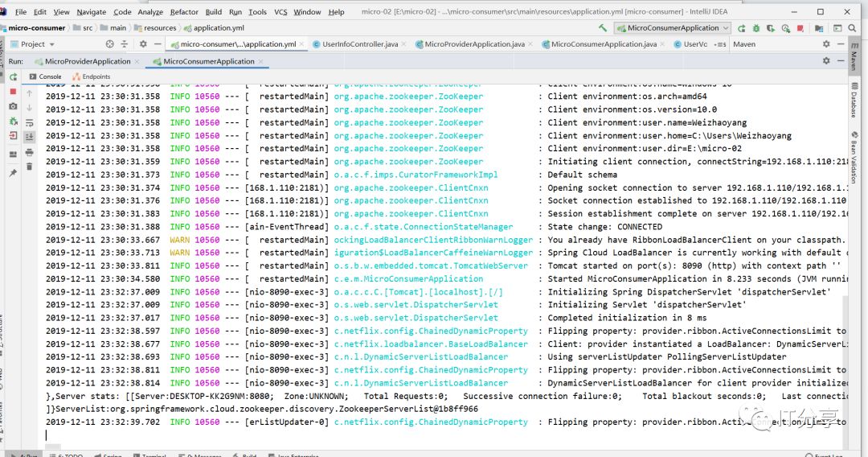The width and height of the screenshot is (868, 457).
Task: Stop the application via top toolbar red square
Action: point(800,27)
